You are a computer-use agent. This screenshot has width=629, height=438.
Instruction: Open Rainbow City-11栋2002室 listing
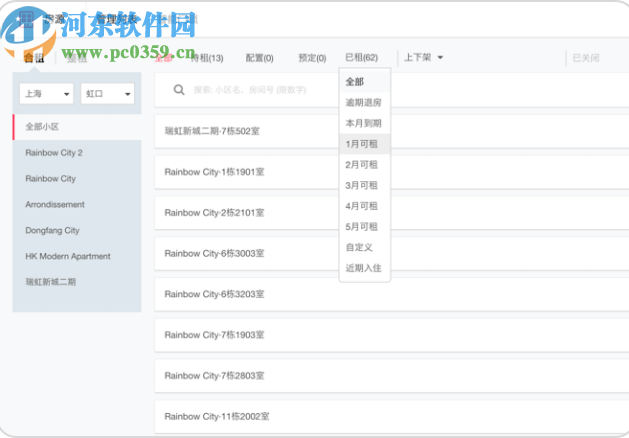[392, 416]
